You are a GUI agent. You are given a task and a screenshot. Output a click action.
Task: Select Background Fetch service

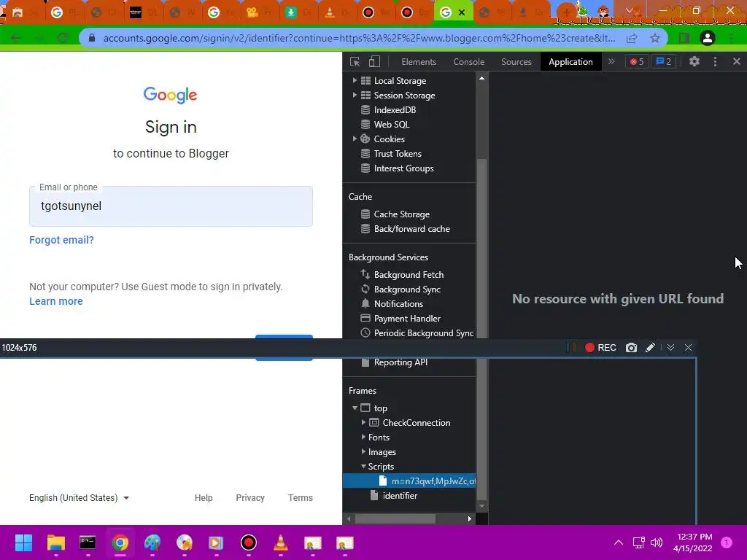[409, 275]
